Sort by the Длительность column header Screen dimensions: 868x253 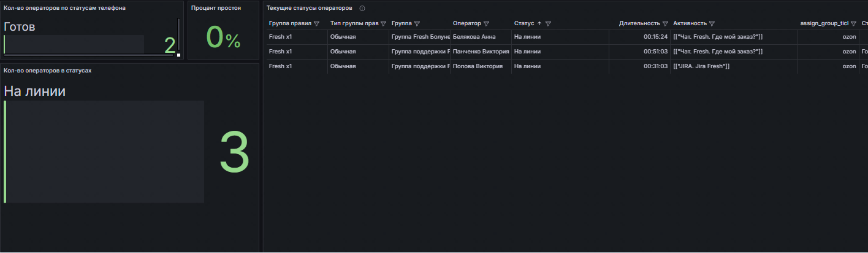639,23
